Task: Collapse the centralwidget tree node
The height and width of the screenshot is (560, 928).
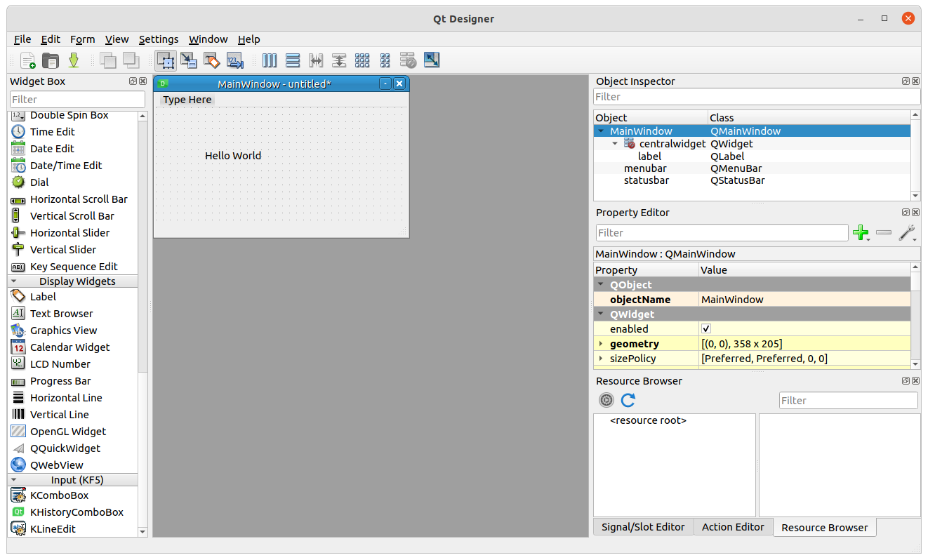Action: pos(615,144)
